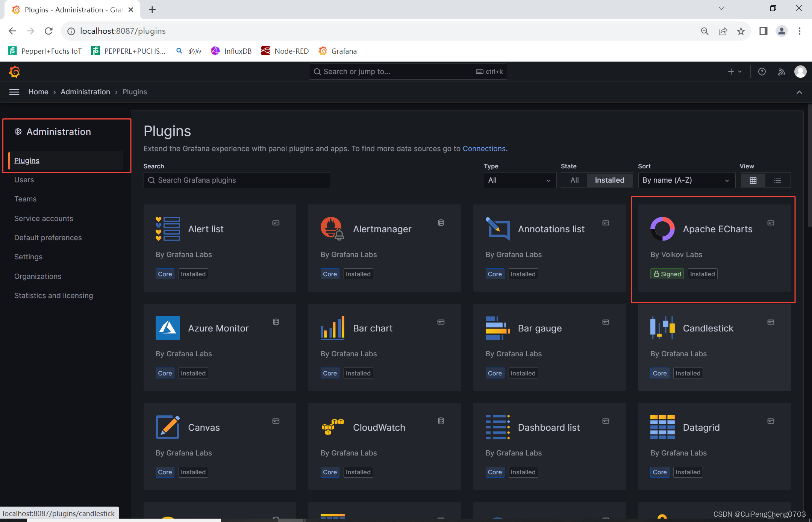Go to Home in the breadcrumb
The height and width of the screenshot is (522, 812).
pyautogui.click(x=38, y=92)
